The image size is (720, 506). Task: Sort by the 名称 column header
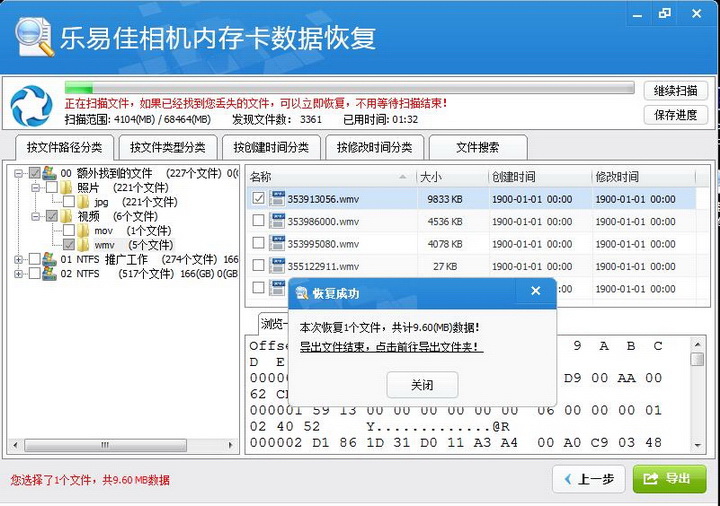(331, 177)
